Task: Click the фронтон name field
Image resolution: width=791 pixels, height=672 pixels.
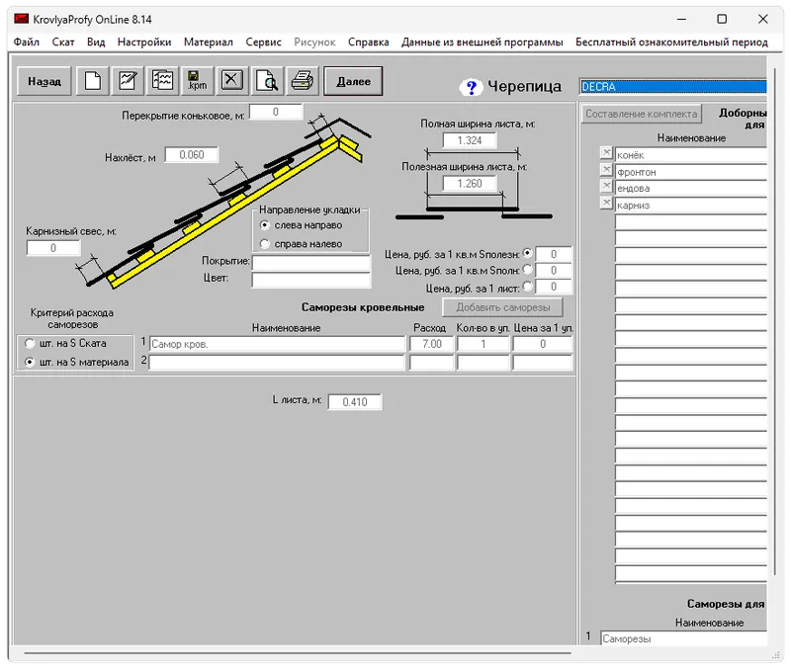Action: (x=690, y=172)
